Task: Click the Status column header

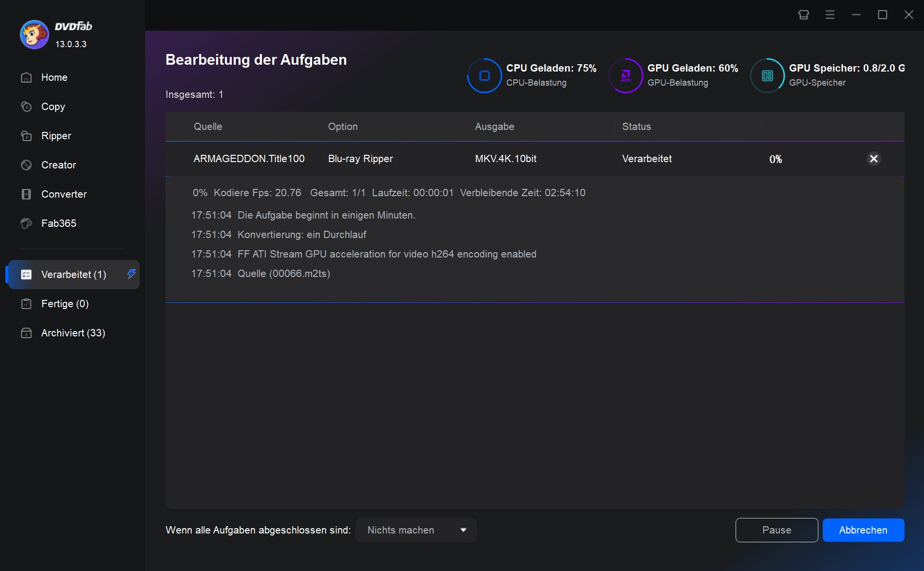Action: (x=636, y=127)
